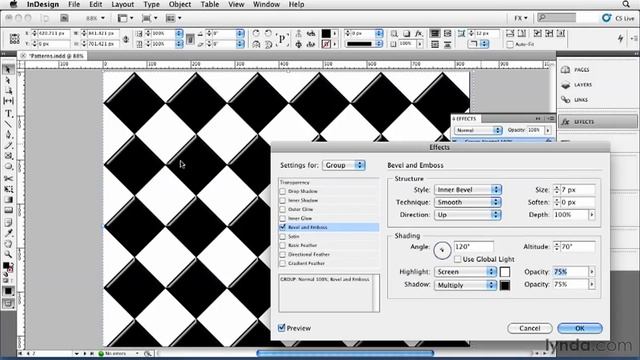Select the Note tool
The width and height of the screenshot is (640, 360).
(8, 222)
